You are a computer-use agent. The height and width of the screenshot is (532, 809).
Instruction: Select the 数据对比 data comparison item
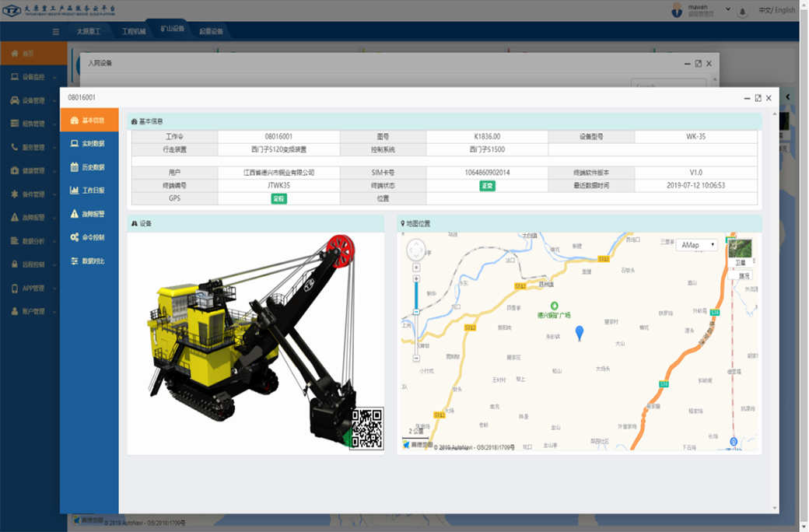89,261
